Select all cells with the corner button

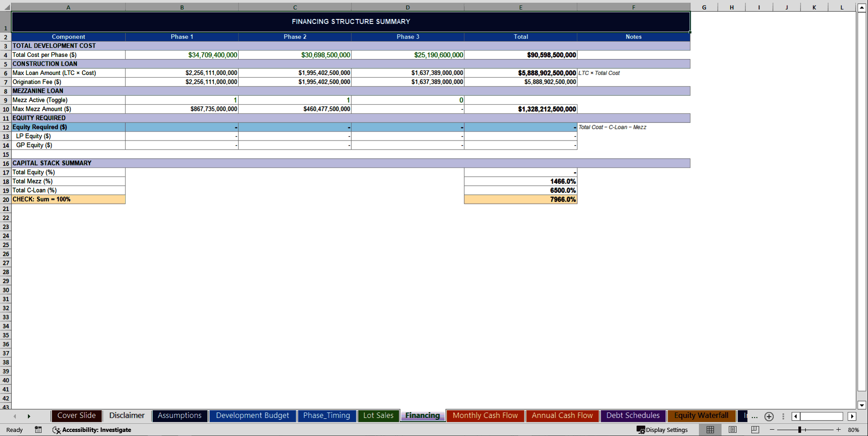(5, 7)
